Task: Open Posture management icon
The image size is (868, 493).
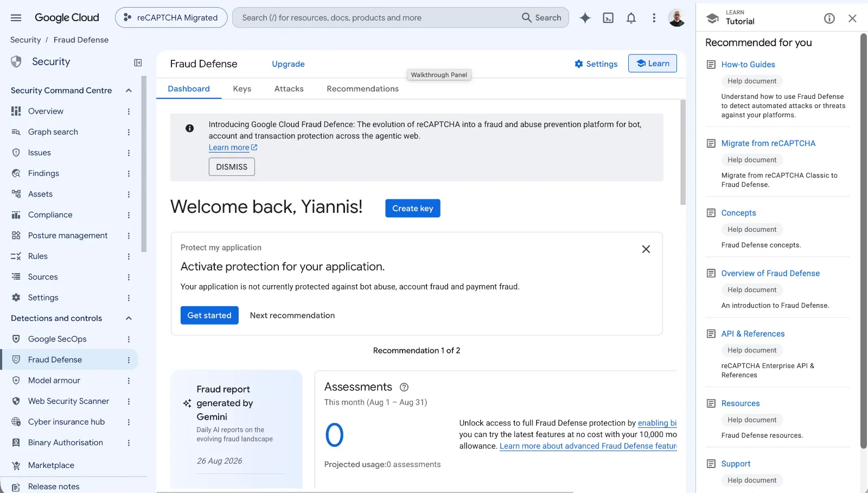Action: point(16,236)
